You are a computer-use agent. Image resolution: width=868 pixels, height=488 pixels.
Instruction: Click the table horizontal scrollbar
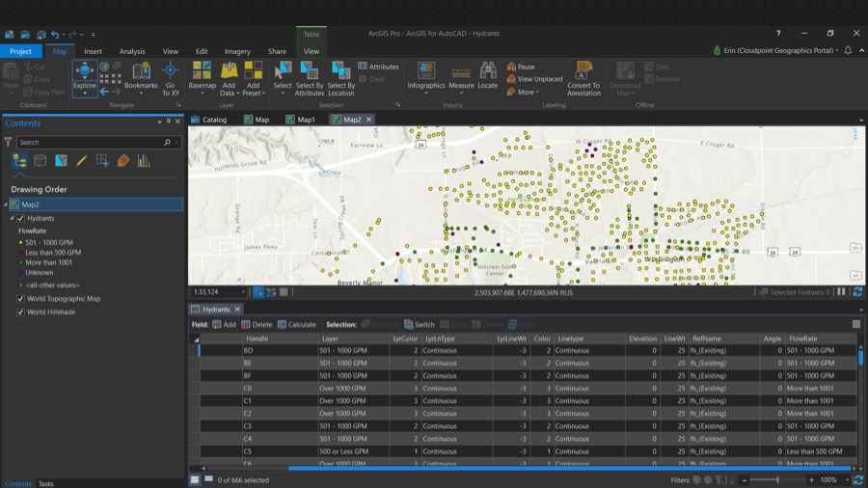pyautogui.click(x=569, y=468)
